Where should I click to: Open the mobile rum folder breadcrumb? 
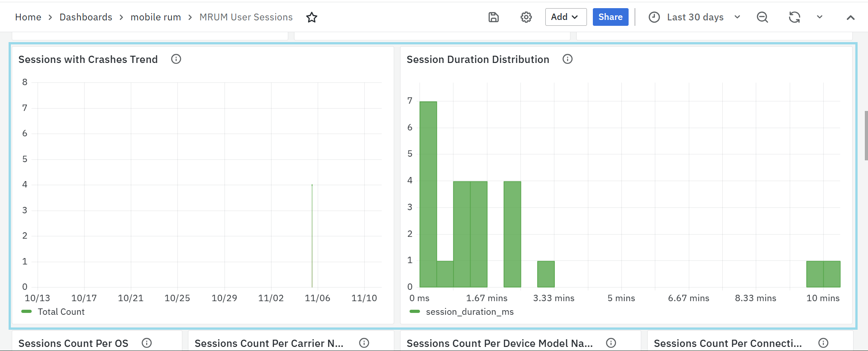[x=156, y=17]
